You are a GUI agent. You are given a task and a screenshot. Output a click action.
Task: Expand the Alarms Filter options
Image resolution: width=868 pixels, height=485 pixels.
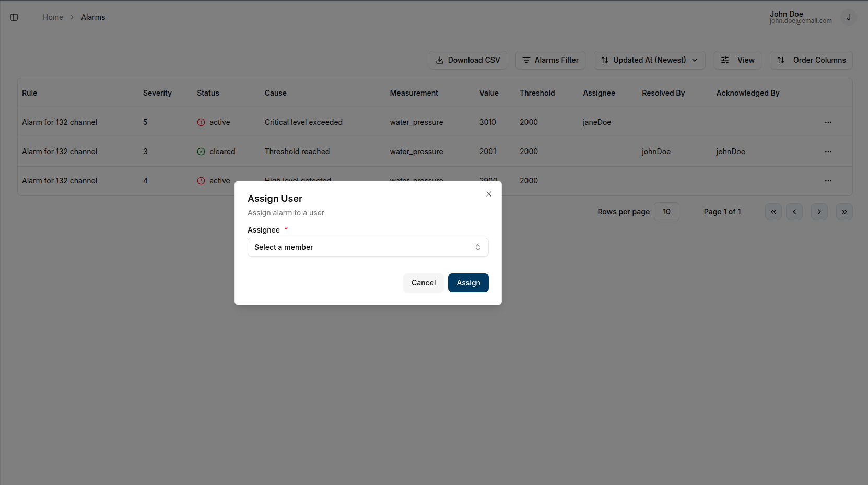coord(550,60)
